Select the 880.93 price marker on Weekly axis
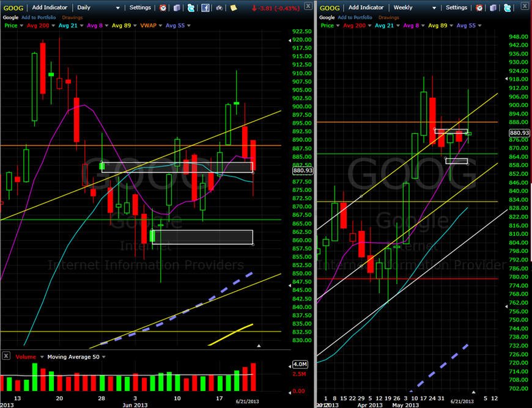The image size is (532, 408). (x=519, y=133)
